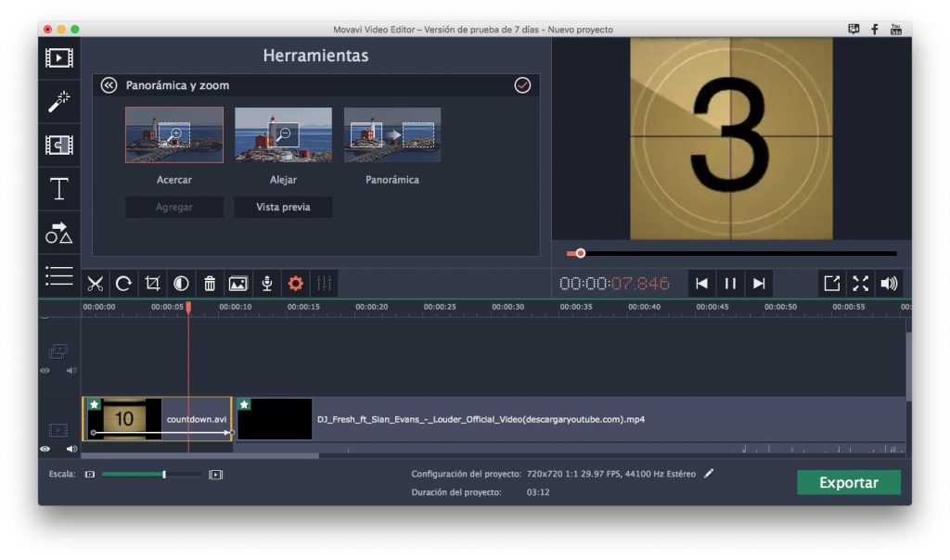The image size is (950, 560).
Task: Toggle overlay track visibility eye
Action: [45, 371]
